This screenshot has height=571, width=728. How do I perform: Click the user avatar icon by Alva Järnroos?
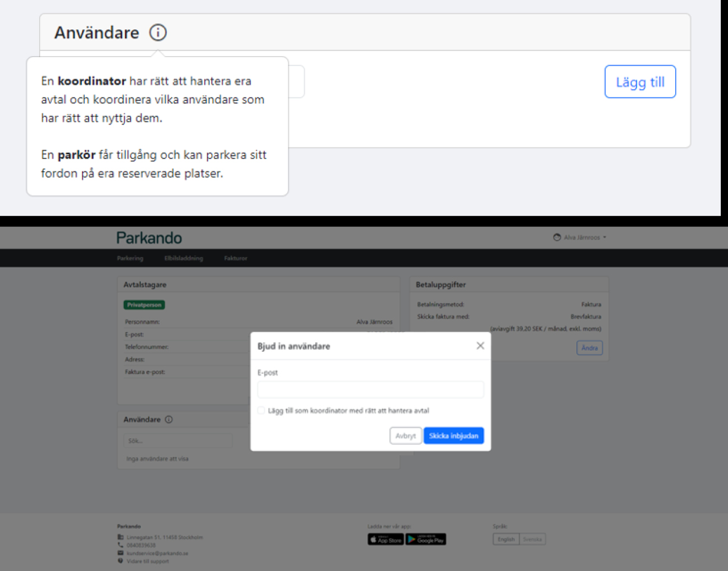(x=557, y=237)
